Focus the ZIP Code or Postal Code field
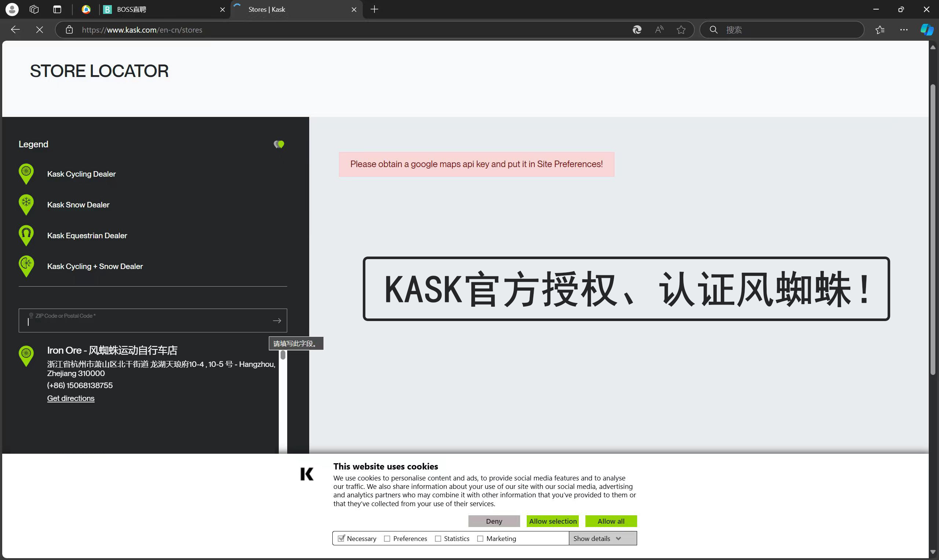Viewport: 939px width, 560px height. tap(153, 321)
